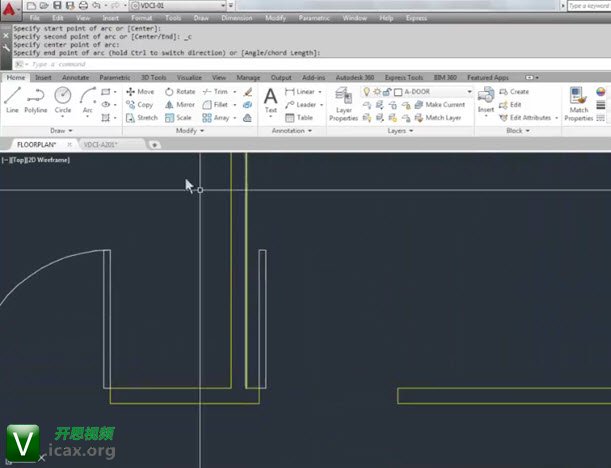Image resolution: width=611 pixels, height=468 pixels.
Task: Select the Line tool
Action: [x=13, y=99]
